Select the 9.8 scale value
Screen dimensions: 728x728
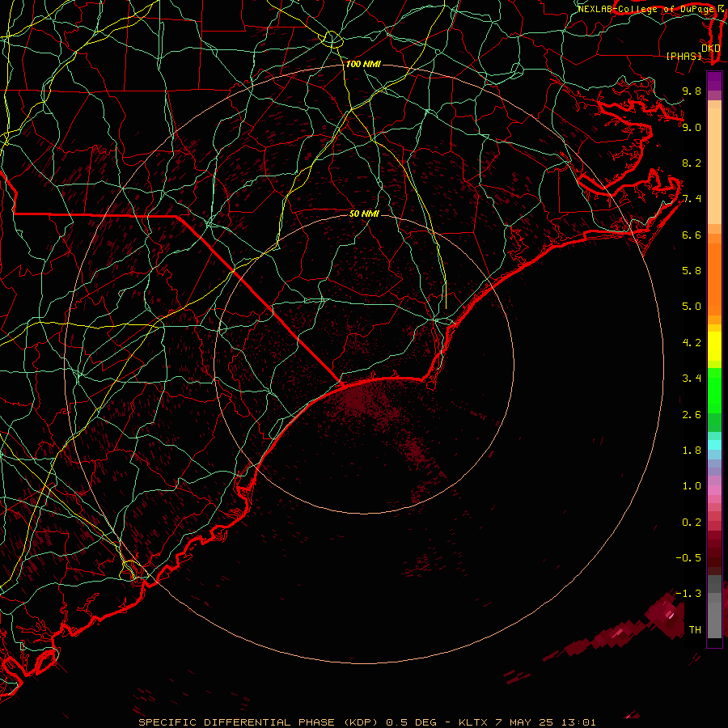pos(692,91)
